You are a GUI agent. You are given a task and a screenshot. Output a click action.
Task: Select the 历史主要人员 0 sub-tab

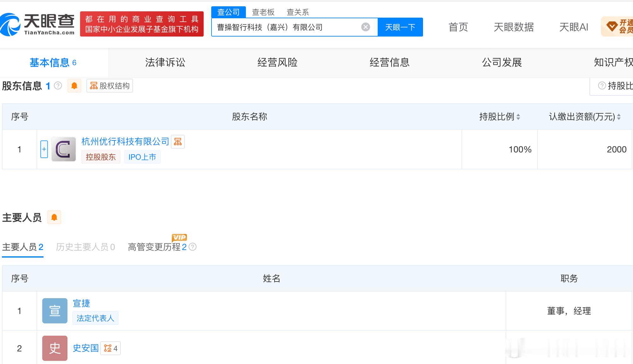(x=85, y=247)
